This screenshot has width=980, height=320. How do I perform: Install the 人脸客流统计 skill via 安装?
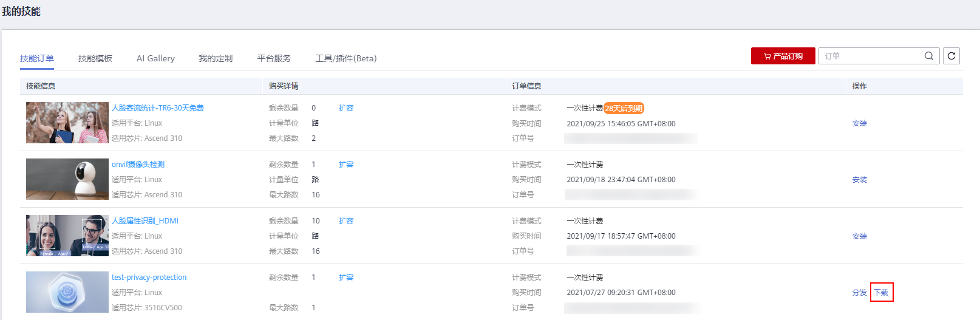860,123
